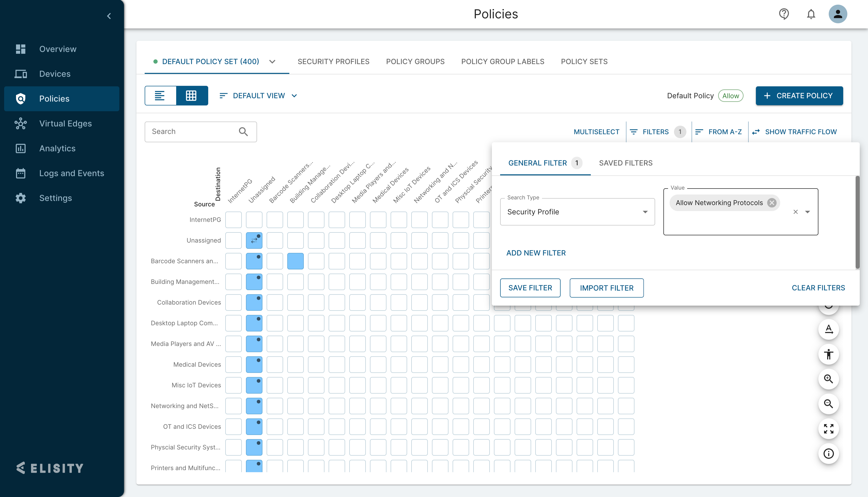
Task: Open the info circle icon
Action: [x=828, y=454]
